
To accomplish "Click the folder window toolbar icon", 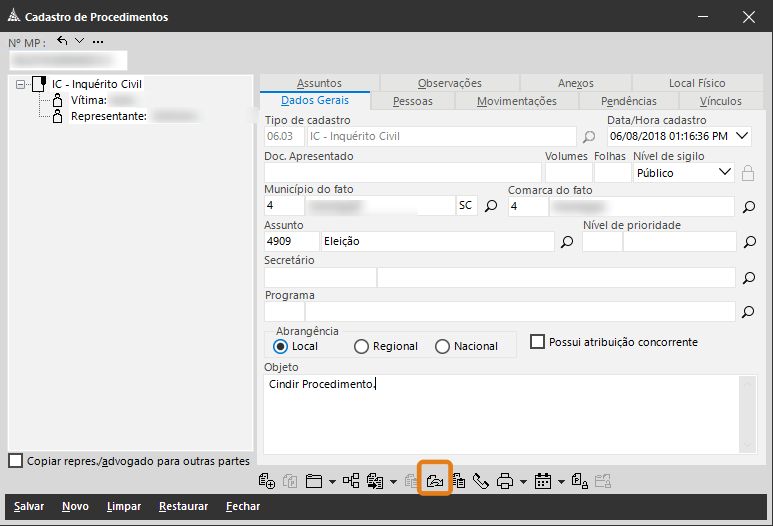I will tap(314, 481).
